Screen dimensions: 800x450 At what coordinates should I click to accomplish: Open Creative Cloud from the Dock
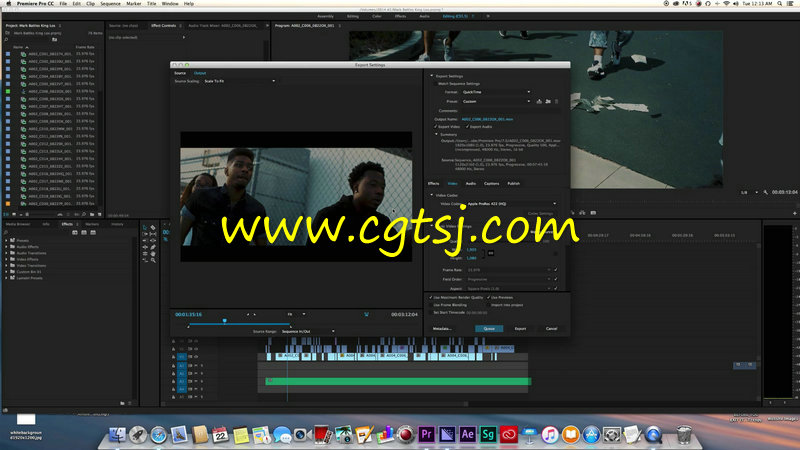click(509, 434)
